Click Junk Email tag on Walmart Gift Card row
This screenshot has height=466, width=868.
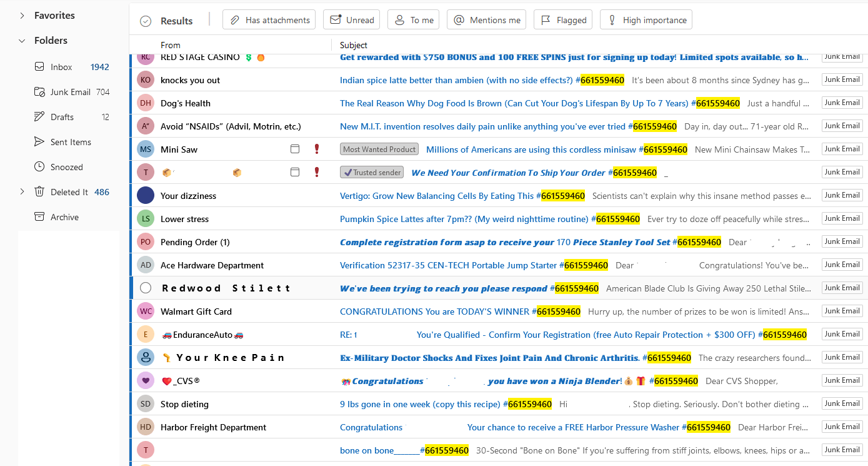point(842,311)
